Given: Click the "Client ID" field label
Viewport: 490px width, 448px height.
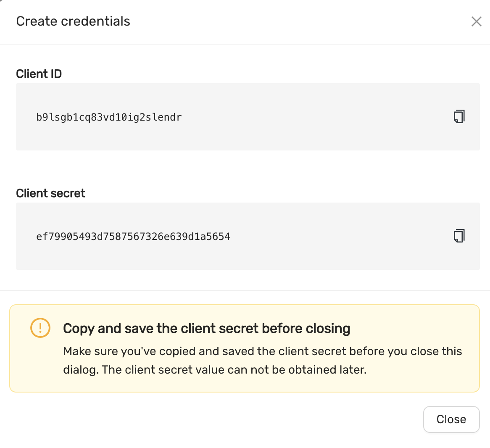Looking at the screenshot, I should 39,74.
